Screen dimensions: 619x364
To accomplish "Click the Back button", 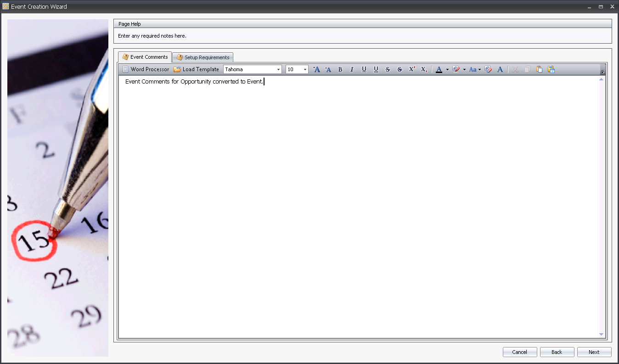I will click(557, 352).
